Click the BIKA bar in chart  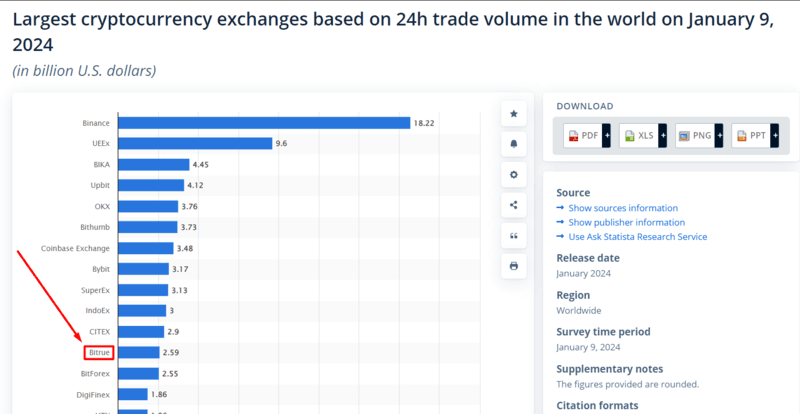tap(154, 164)
